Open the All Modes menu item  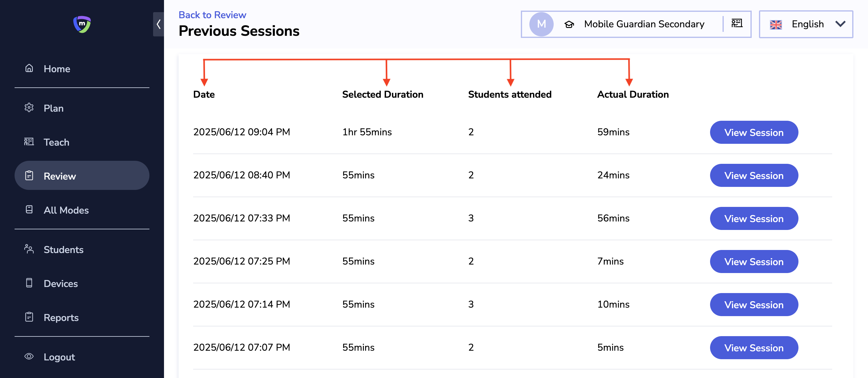pos(66,210)
